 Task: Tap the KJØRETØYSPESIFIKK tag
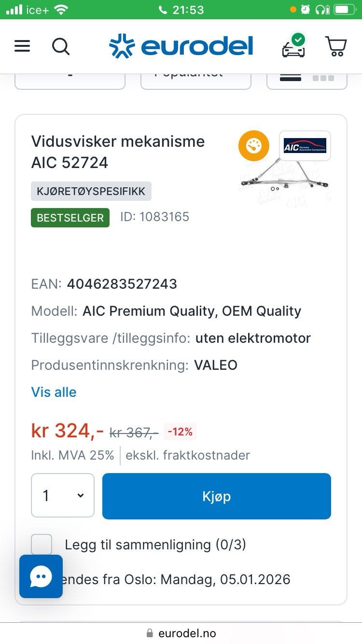[91, 191]
